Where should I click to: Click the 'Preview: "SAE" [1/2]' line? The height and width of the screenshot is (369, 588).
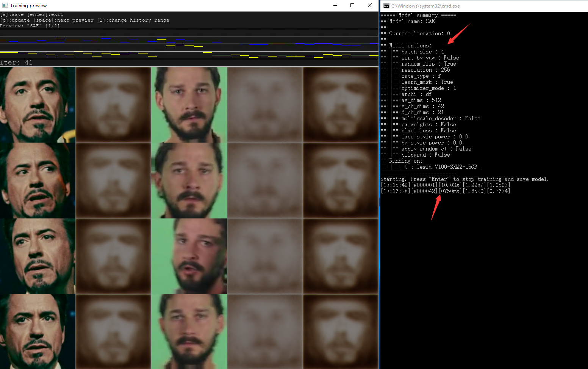[30, 26]
